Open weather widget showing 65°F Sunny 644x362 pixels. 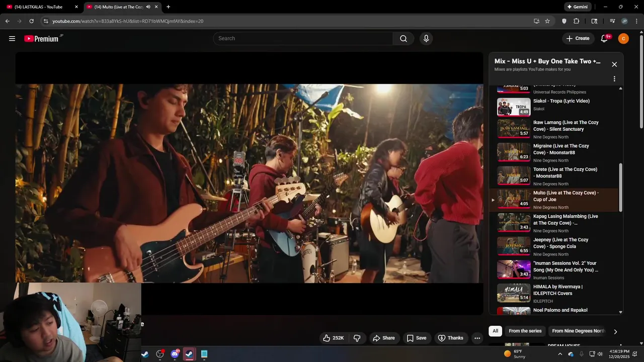pyautogui.click(x=515, y=354)
